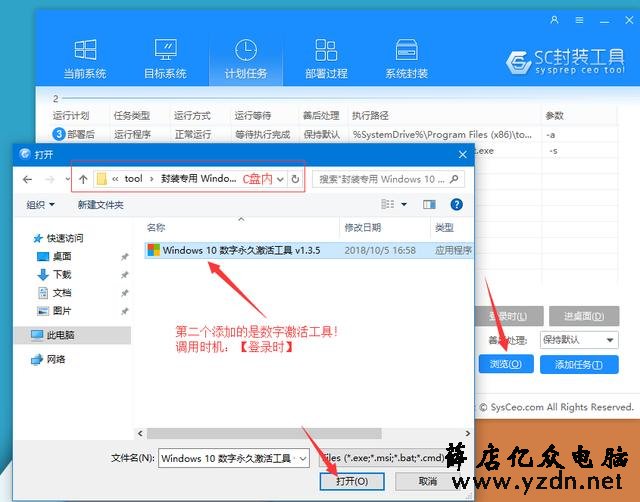Click the tool breadcrumb in address bar
Screen dimensions: 640x502
pos(133,179)
